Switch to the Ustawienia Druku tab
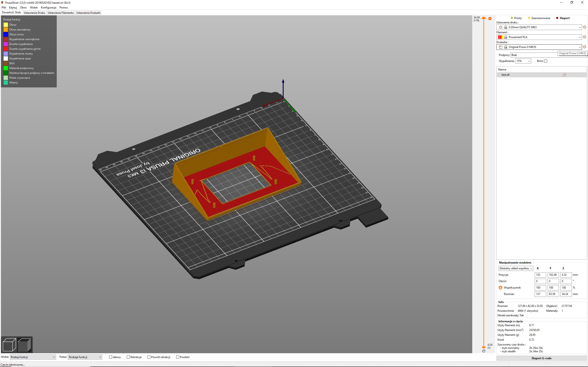This screenshot has width=588, height=367. click(x=34, y=13)
